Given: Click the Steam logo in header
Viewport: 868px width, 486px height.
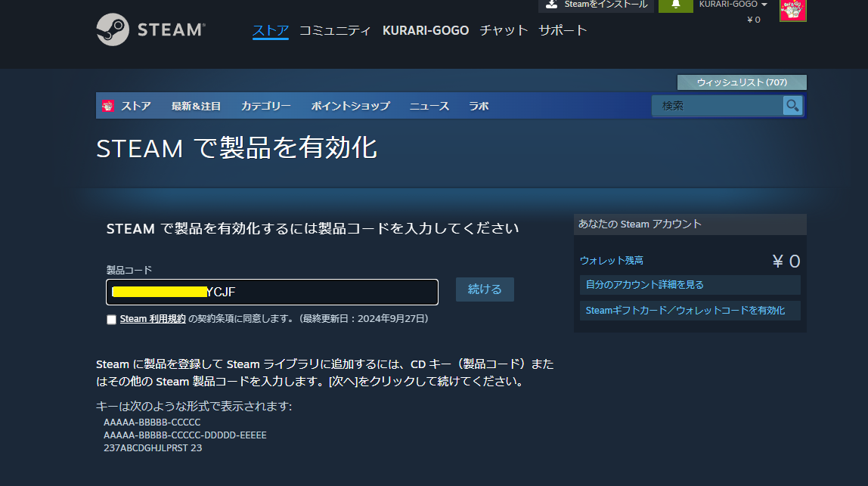Looking at the screenshot, I should (150, 29).
